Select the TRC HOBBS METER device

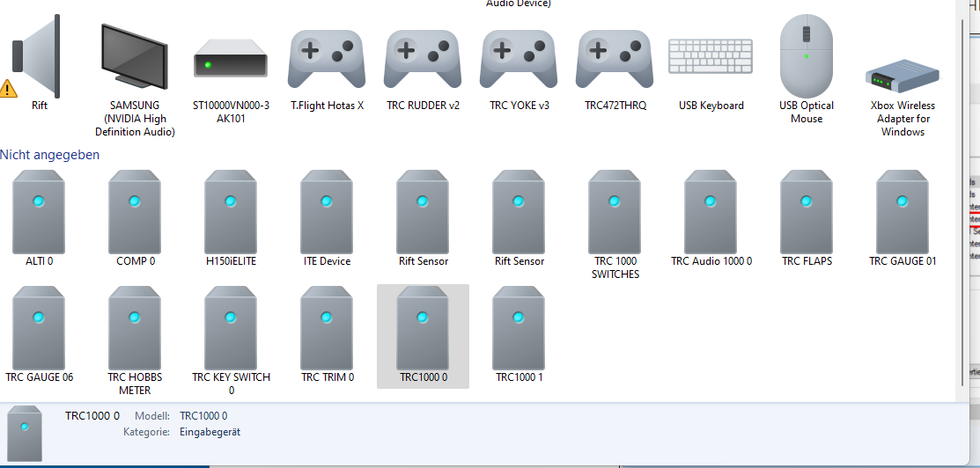(135, 341)
